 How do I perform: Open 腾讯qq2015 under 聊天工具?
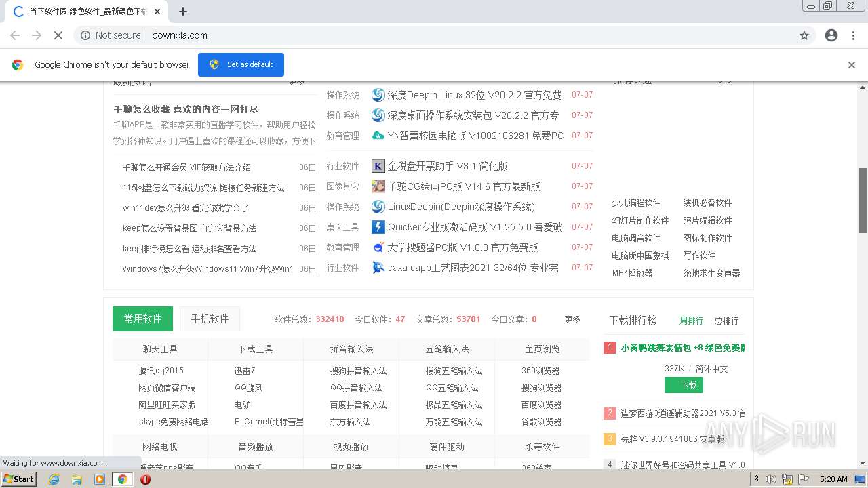(161, 371)
